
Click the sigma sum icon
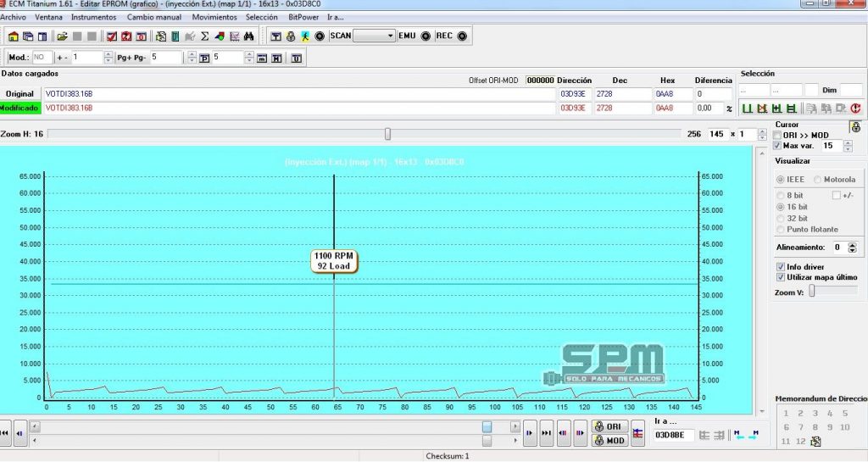pos(205,36)
